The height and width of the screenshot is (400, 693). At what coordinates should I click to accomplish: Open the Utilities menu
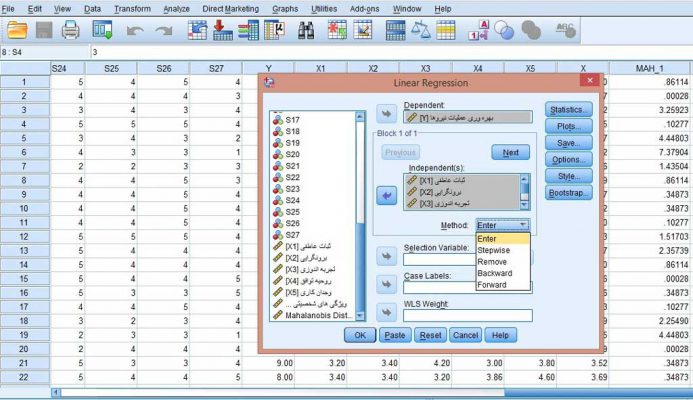pos(324,9)
